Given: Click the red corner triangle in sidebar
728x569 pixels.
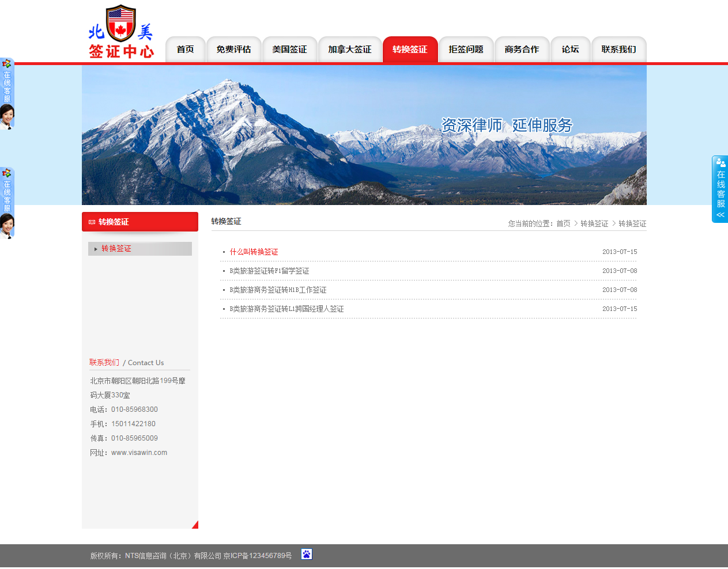Looking at the screenshot, I should (x=195, y=525).
